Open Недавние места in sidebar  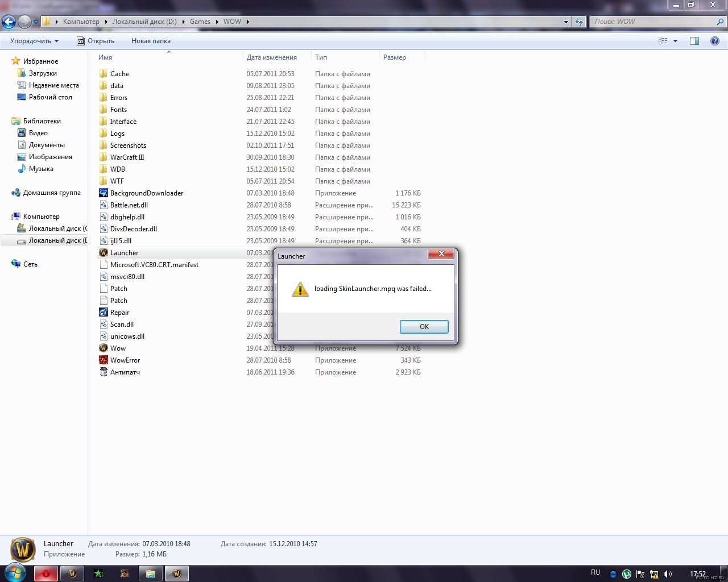(x=54, y=85)
